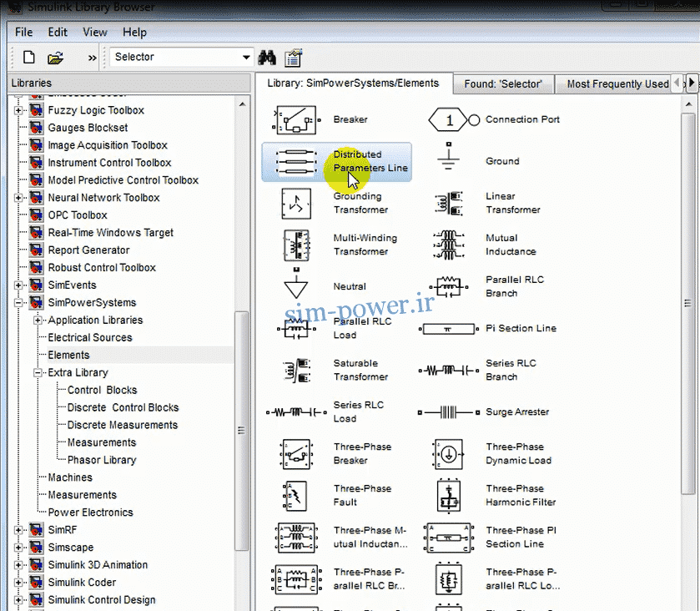
Task: Select Electrical Sources in the tree
Action: 90,338
